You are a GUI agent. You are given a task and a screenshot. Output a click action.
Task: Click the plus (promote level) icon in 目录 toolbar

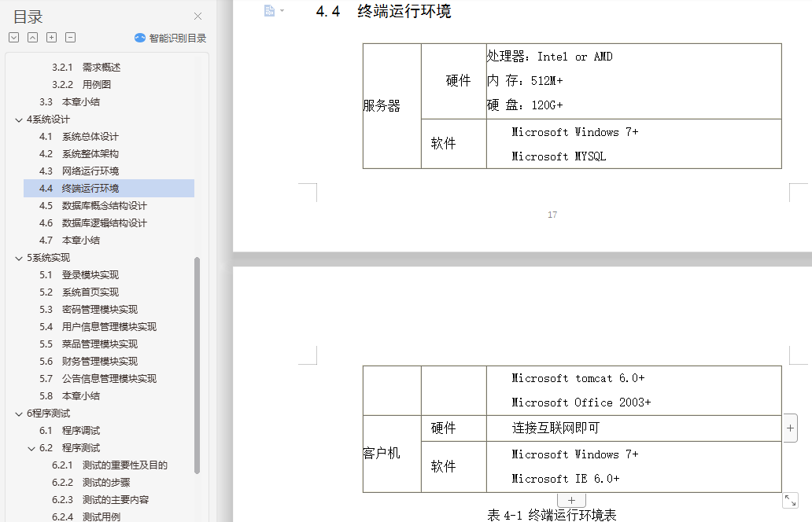coord(51,37)
